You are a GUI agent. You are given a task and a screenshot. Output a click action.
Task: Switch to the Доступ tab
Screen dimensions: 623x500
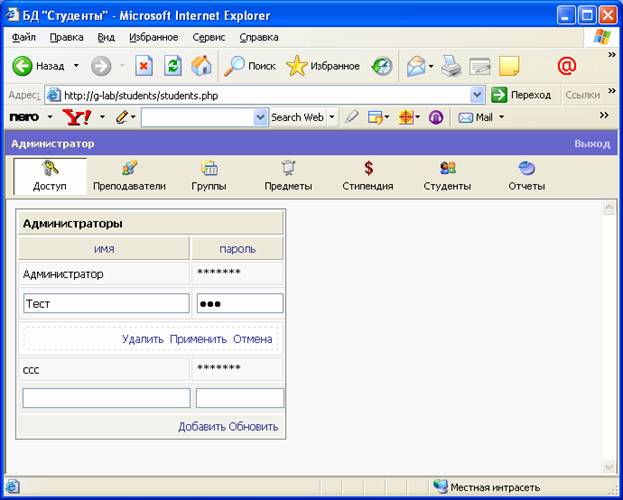pyautogui.click(x=50, y=176)
